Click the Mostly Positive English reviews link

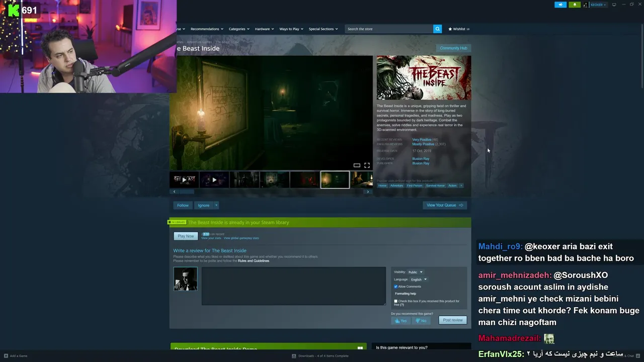pos(423,144)
